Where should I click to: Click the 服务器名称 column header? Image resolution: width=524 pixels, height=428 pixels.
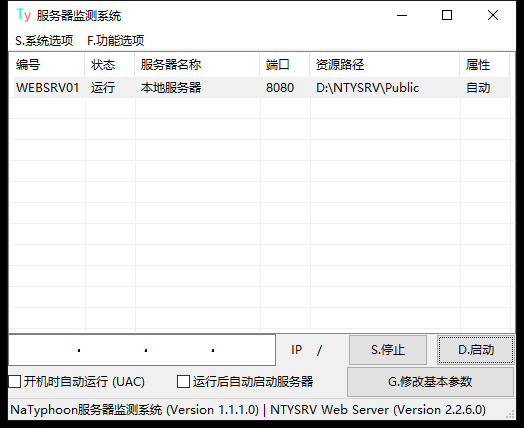point(197,64)
